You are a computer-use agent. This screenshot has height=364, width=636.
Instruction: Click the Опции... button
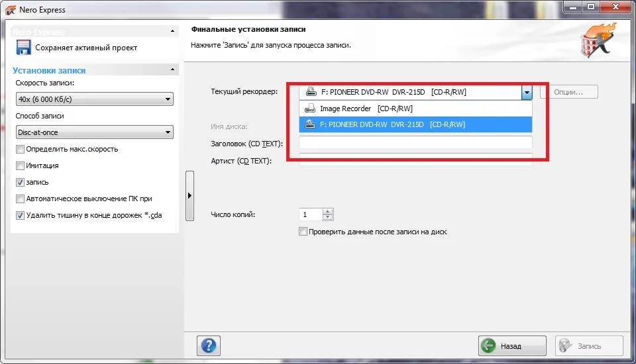tap(568, 92)
